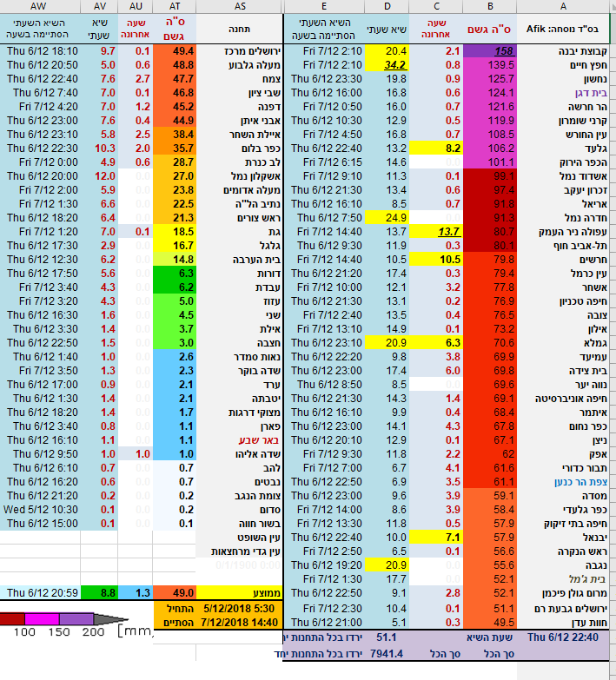Viewport: 616px width, 680px height.
Task: Select the green cell showing 8.8
Action: coord(99,592)
